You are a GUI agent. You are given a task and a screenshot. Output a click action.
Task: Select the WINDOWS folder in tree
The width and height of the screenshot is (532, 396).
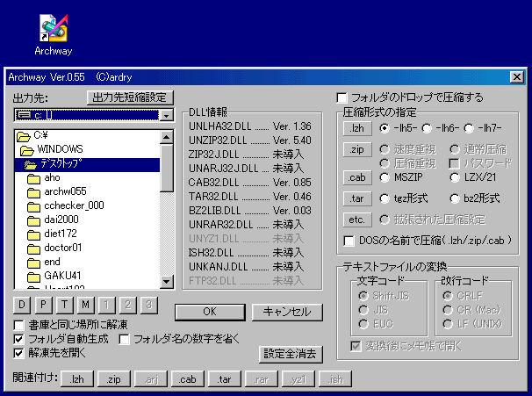60,149
